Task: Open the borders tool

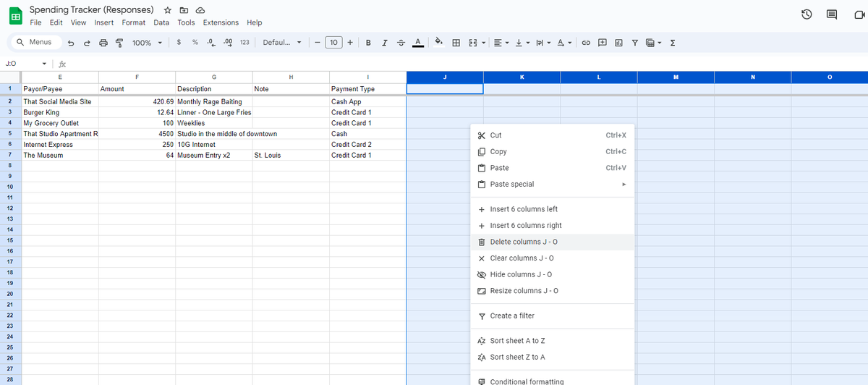Action: tap(456, 43)
